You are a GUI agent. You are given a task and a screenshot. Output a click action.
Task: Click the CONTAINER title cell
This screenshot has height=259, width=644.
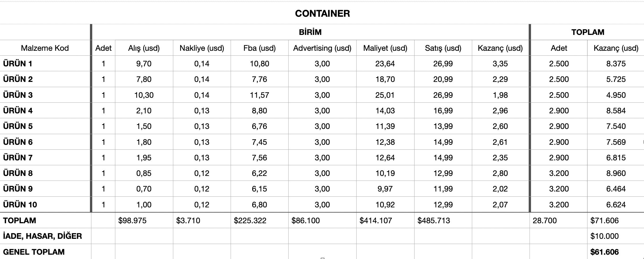pos(322,14)
